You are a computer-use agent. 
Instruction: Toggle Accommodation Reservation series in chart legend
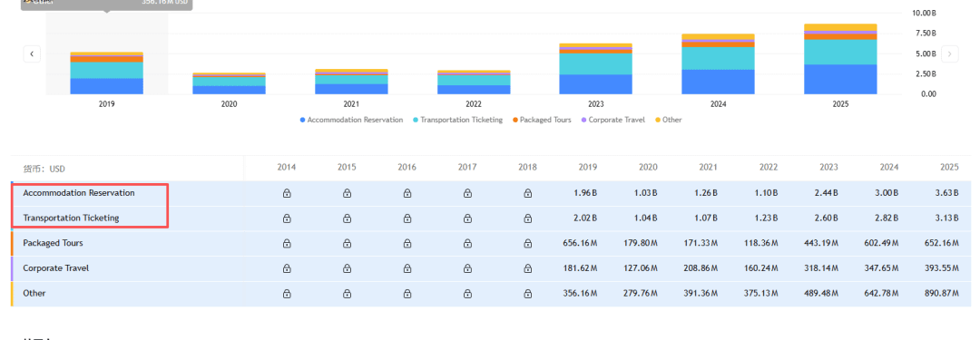tap(352, 120)
